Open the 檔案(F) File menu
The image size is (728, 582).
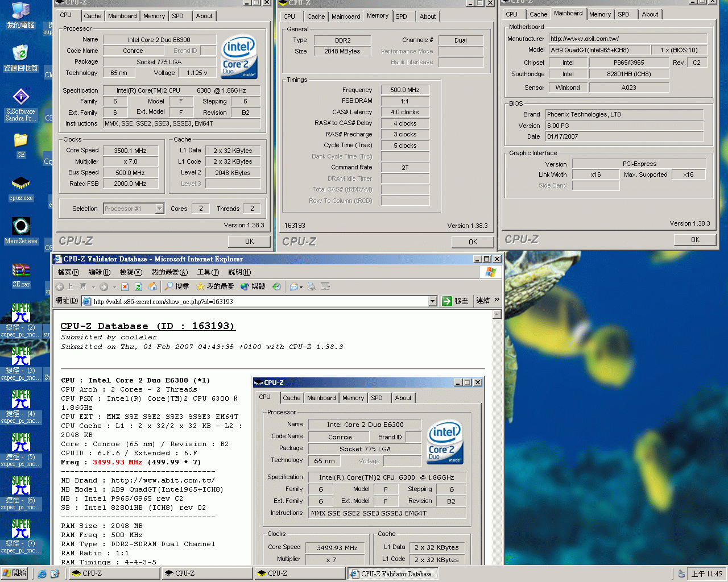click(68, 272)
